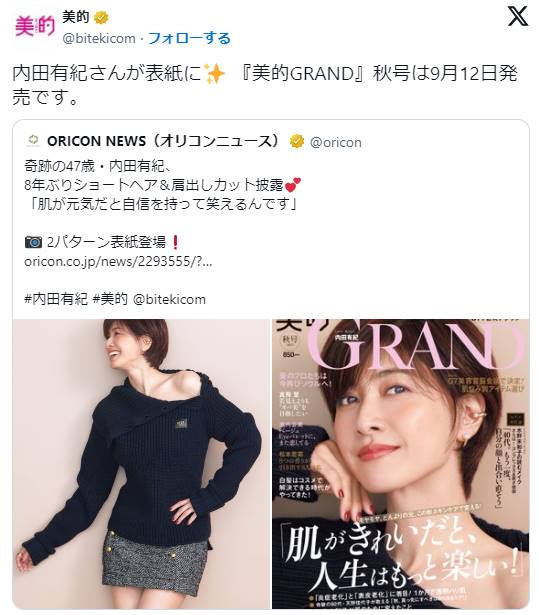This screenshot has width=539, height=615.
Task: Click the camera emoji in quoted tweet
Action: point(33,242)
